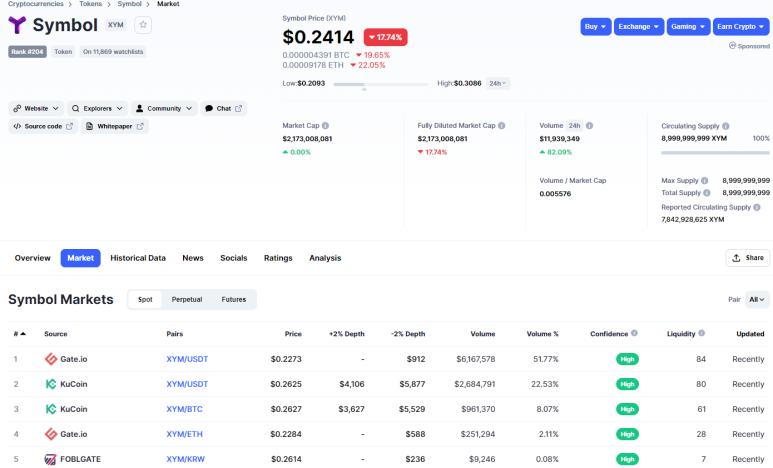
Task: Click Sponsored label
Action: click(x=749, y=46)
